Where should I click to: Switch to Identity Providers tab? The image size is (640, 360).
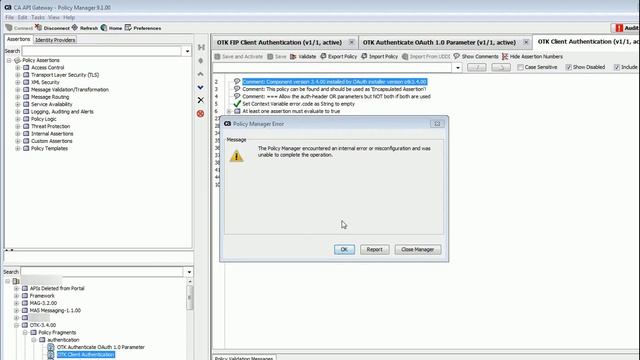[55, 40]
